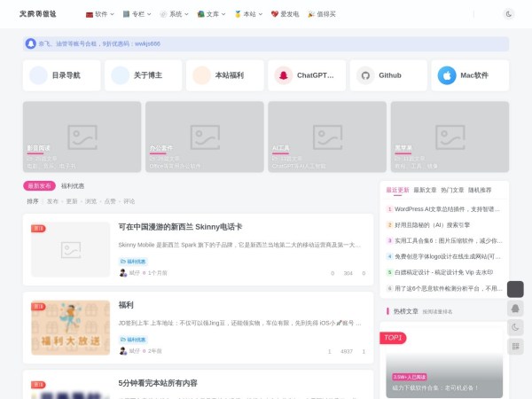
Task: Click 福利优惠 tag under Skinny article
Action: [x=133, y=262]
